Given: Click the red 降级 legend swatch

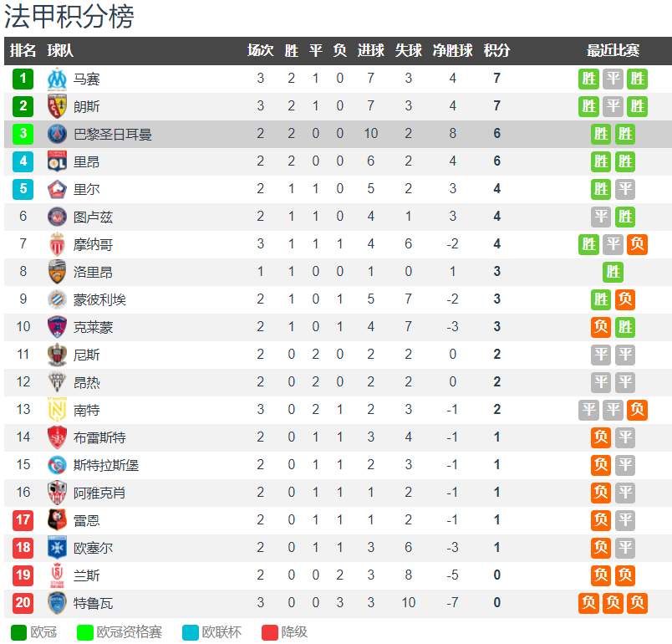Looking at the screenshot, I should [270, 632].
